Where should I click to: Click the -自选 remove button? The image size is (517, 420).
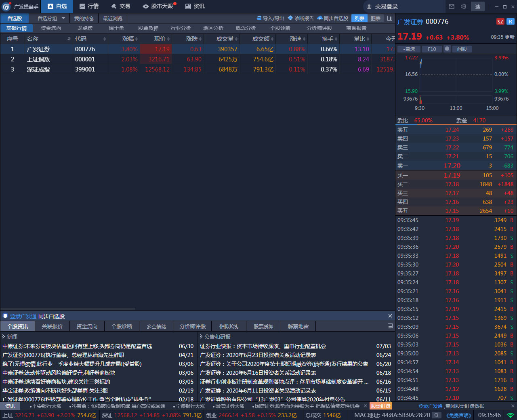tap(409, 49)
